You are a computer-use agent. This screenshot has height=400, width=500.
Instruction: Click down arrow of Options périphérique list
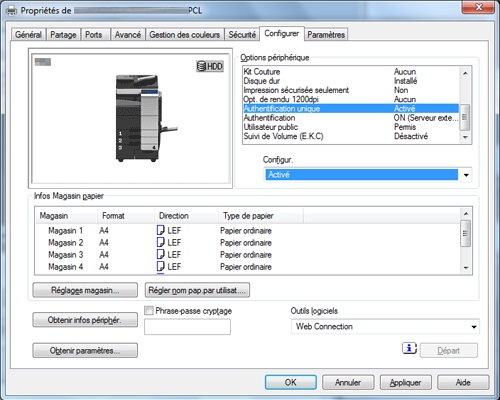click(x=465, y=137)
